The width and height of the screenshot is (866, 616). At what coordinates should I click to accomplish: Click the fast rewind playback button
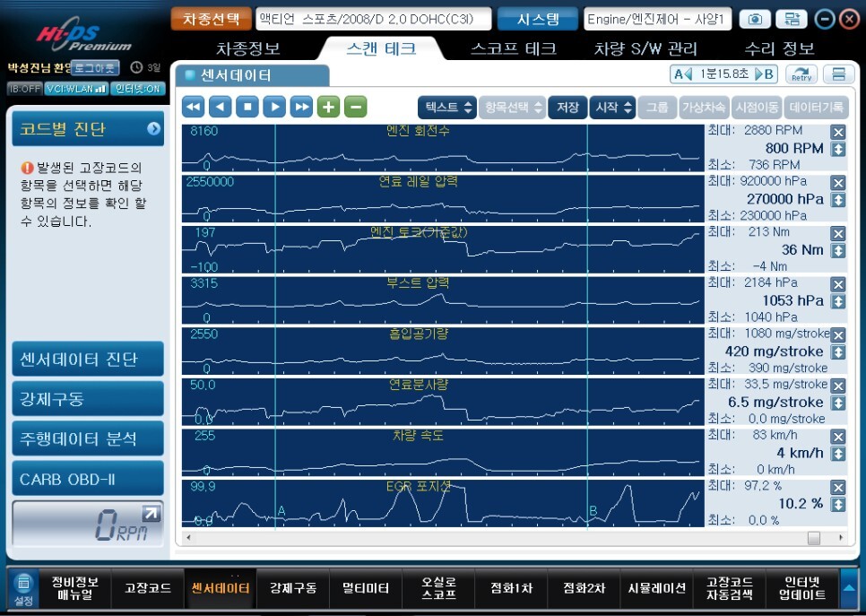tap(194, 108)
